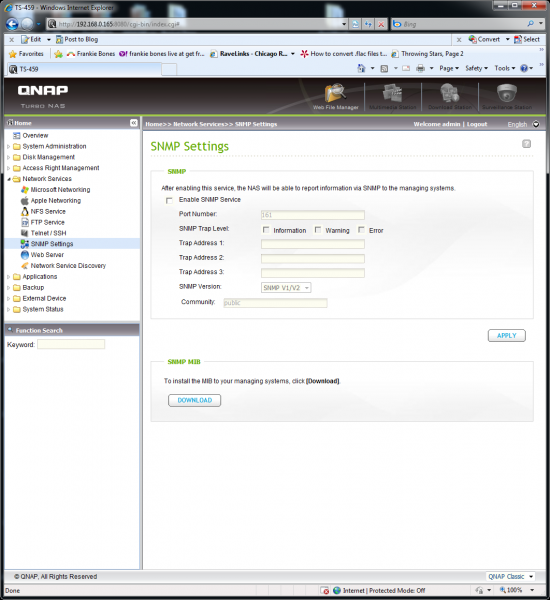Screen dimensions: 550x600
Task: Click the refresh icon next to address bar
Action: tap(368, 24)
